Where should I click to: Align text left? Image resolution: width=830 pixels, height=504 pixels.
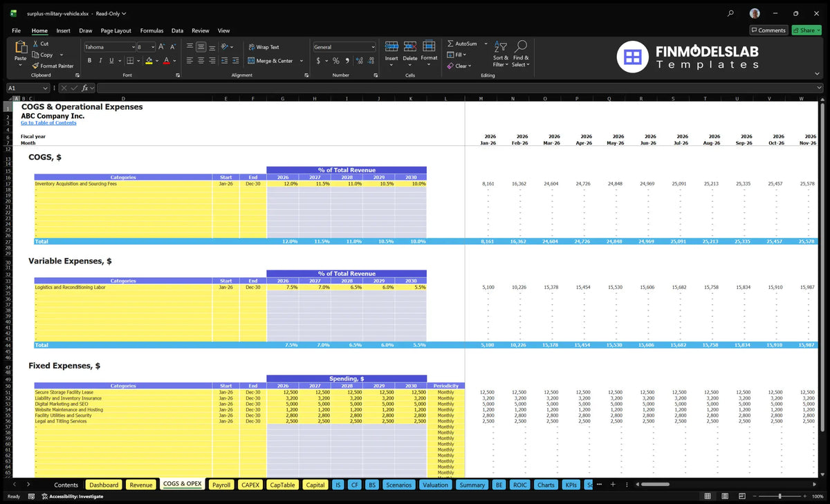pos(190,61)
